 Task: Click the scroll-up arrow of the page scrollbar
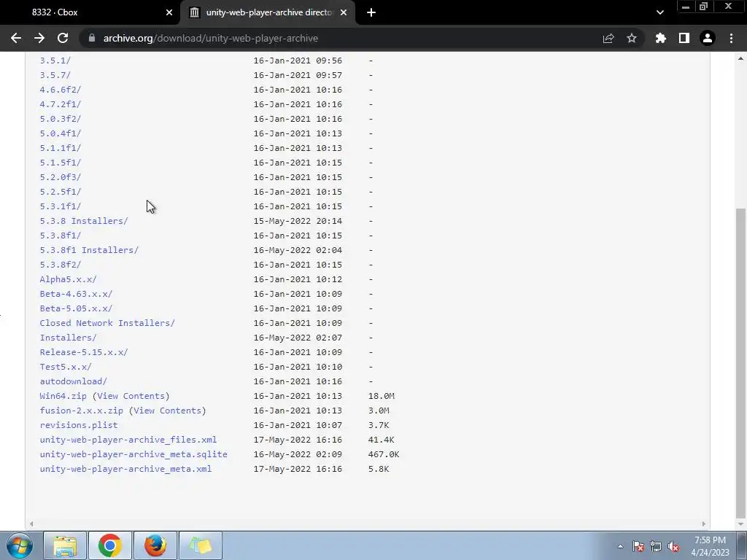740,58
